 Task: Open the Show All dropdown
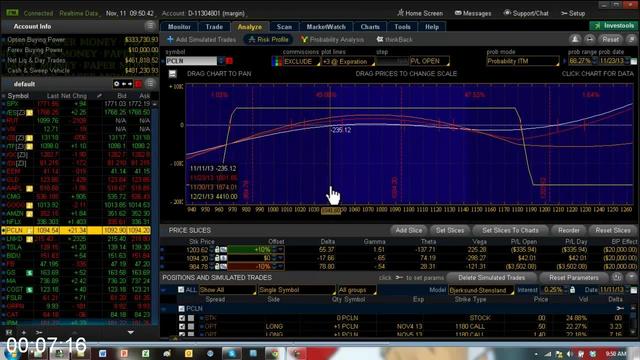pyautogui.click(x=227, y=290)
